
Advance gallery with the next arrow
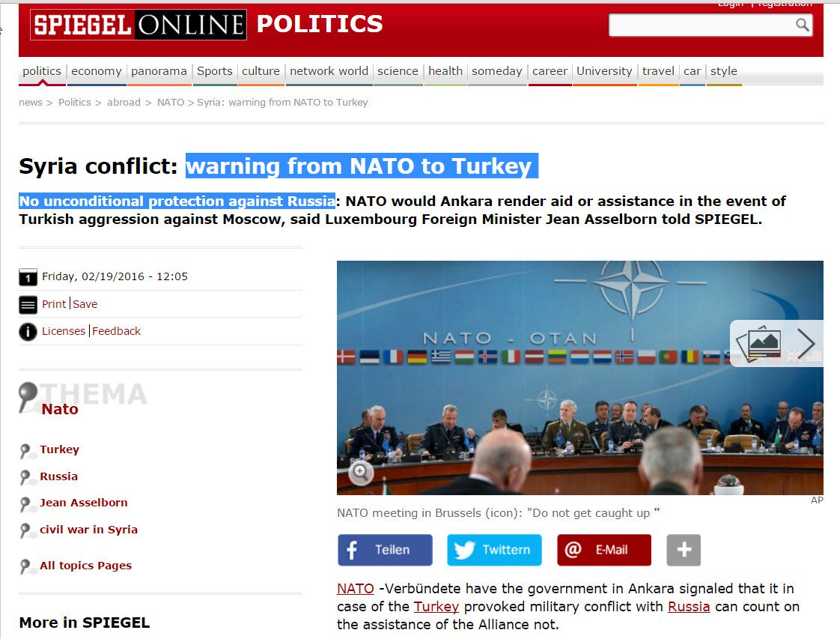(806, 343)
